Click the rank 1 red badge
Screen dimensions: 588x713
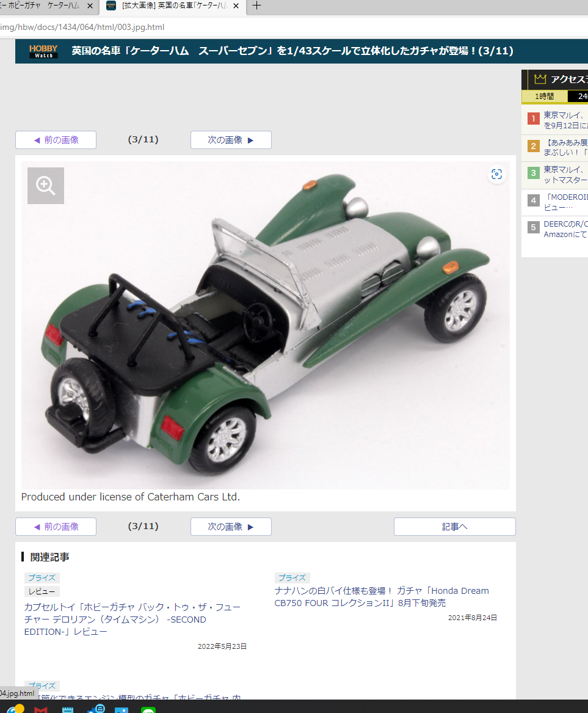534,119
